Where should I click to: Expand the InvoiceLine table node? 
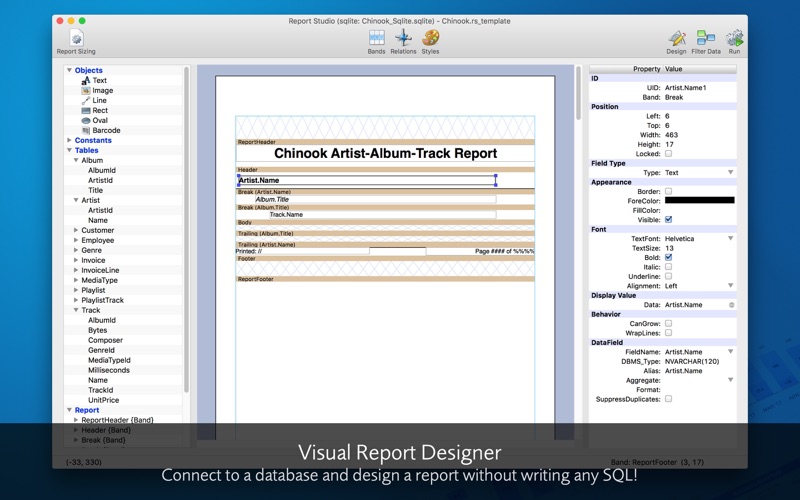tap(76, 270)
